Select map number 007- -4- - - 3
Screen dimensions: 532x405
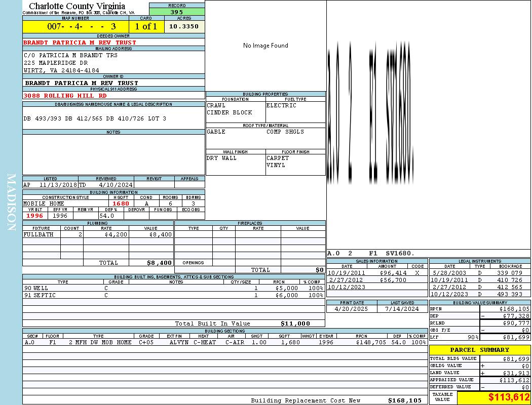(82, 26)
